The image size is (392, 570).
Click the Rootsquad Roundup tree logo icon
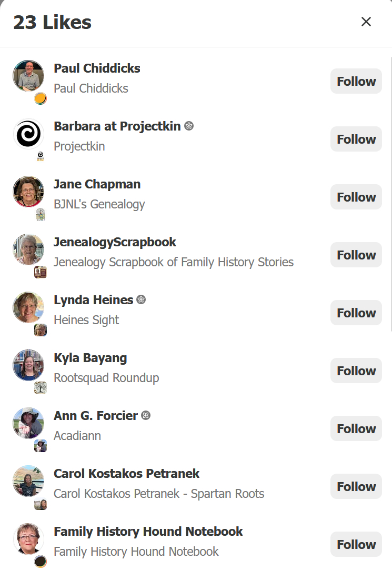coord(41,388)
